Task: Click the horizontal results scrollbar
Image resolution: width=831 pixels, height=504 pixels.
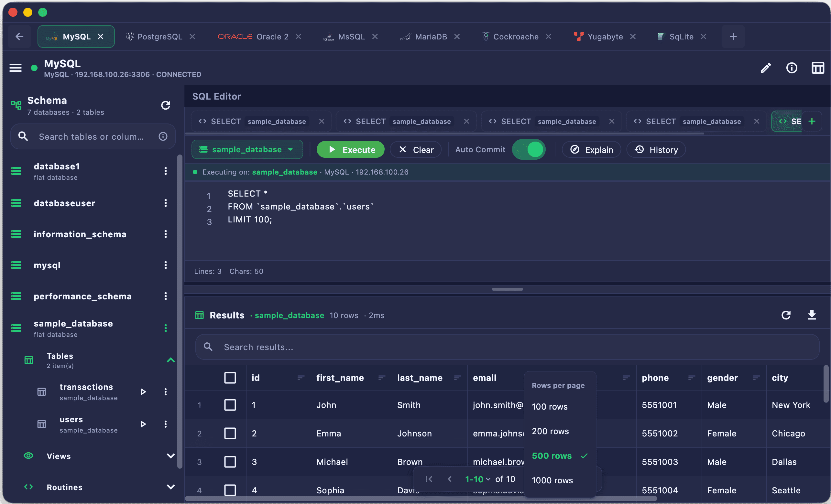Action: tap(421, 499)
